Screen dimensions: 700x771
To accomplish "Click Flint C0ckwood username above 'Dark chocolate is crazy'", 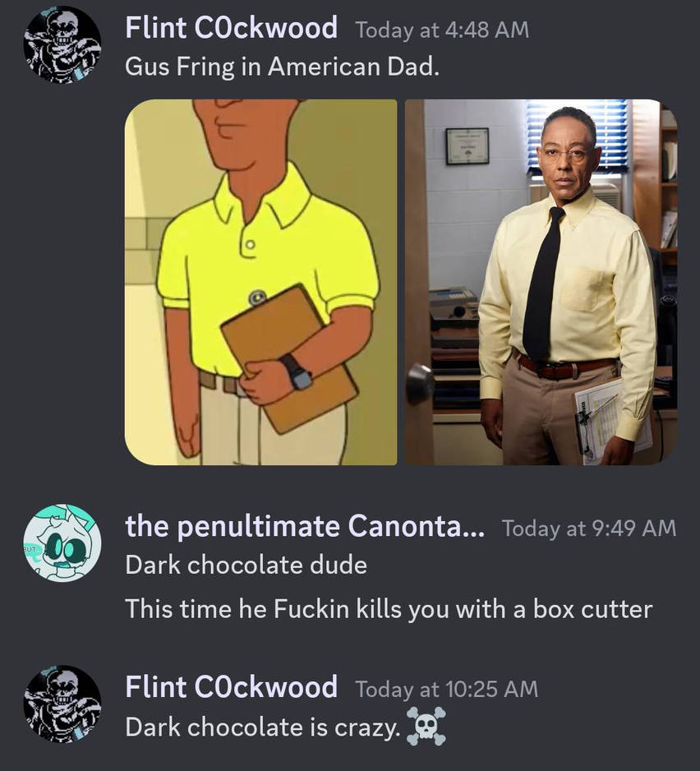I will click(x=231, y=686).
